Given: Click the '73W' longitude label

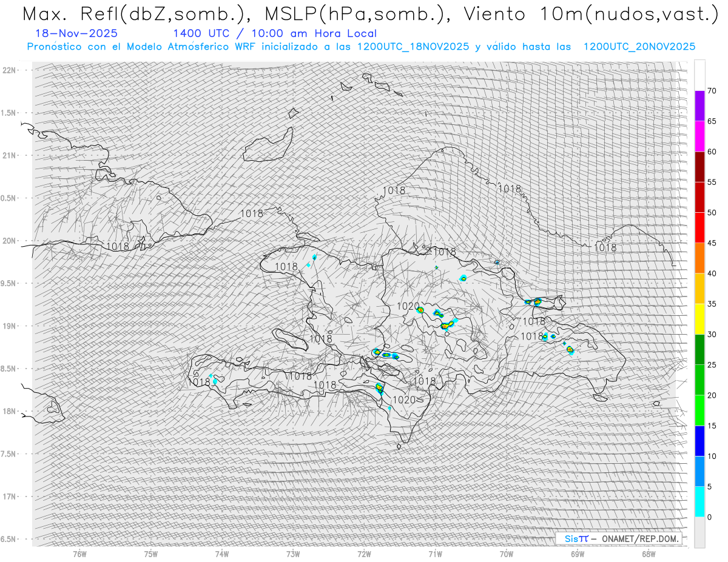Looking at the screenshot, I should point(293,554).
